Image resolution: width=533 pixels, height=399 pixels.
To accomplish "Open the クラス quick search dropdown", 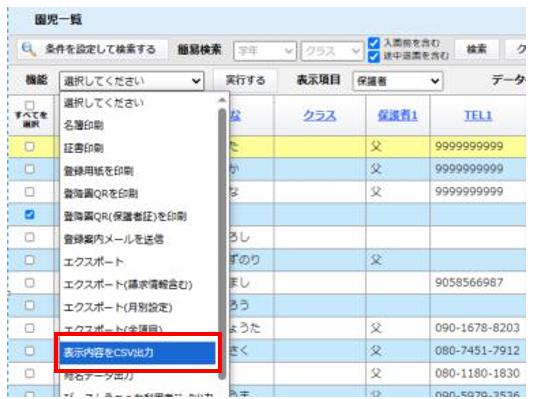I will click(332, 51).
